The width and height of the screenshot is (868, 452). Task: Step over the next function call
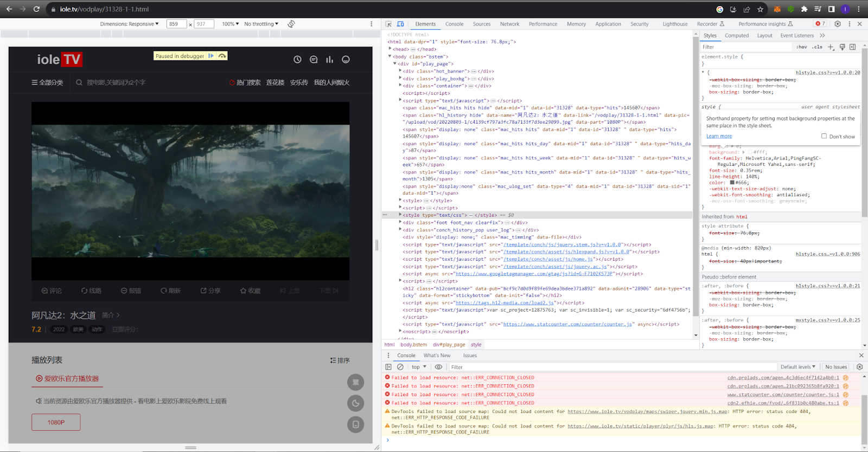(222, 56)
